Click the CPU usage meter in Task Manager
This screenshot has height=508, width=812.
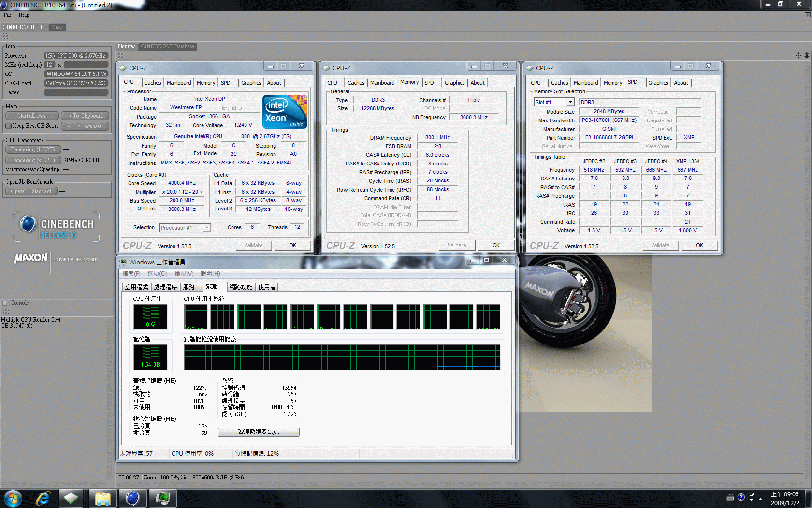[x=150, y=317]
